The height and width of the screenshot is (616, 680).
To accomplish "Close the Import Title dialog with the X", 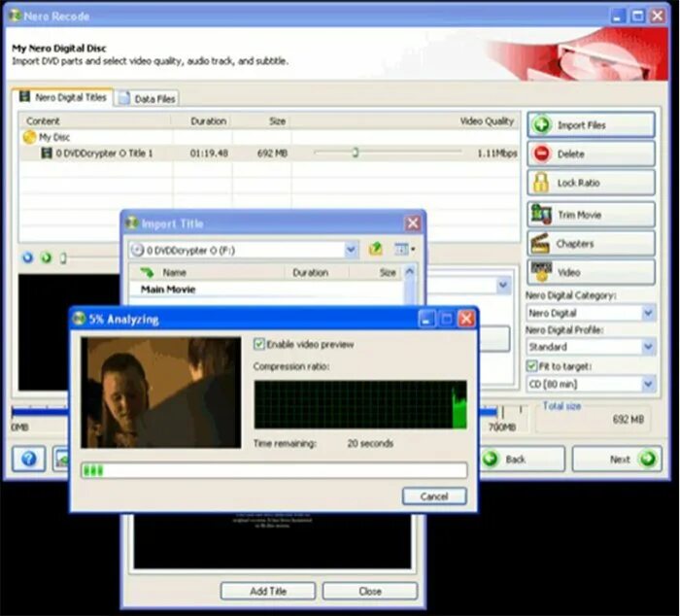I will click(413, 223).
